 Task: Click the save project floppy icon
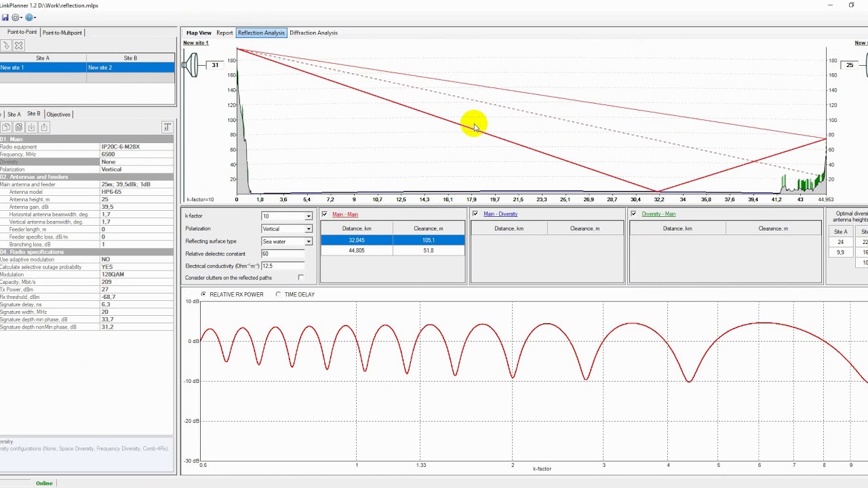tap(5, 18)
